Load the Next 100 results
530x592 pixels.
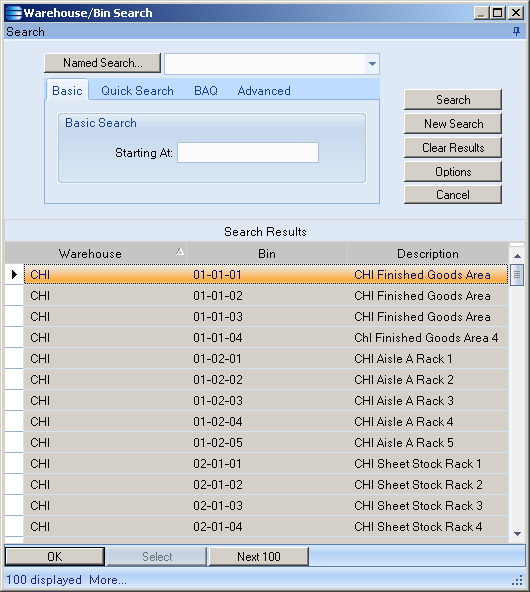[x=259, y=557]
